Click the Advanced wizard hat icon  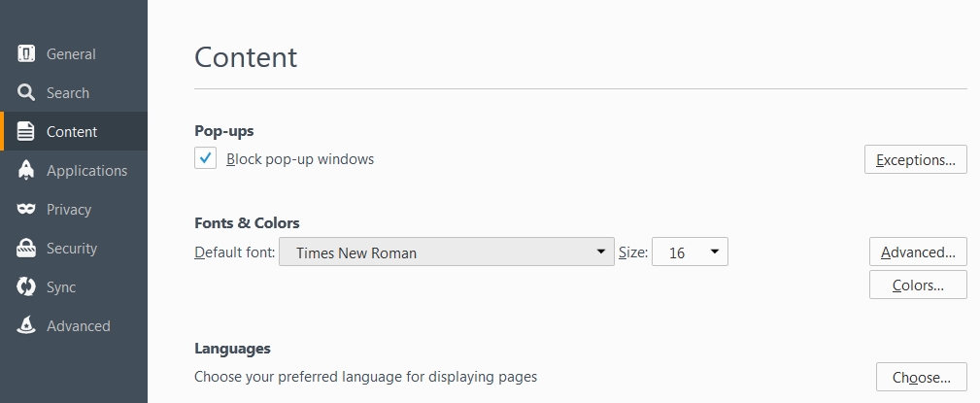pyautogui.click(x=26, y=326)
